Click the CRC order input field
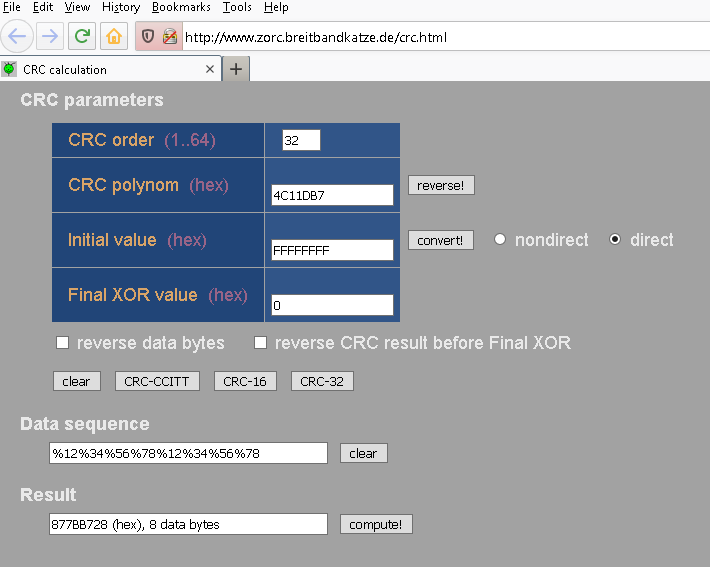The width and height of the screenshot is (710, 567). [301, 140]
